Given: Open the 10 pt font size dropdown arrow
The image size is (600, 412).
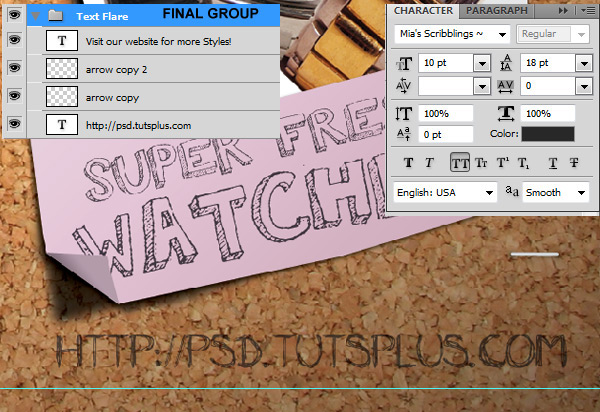Looking at the screenshot, I should click(x=482, y=64).
